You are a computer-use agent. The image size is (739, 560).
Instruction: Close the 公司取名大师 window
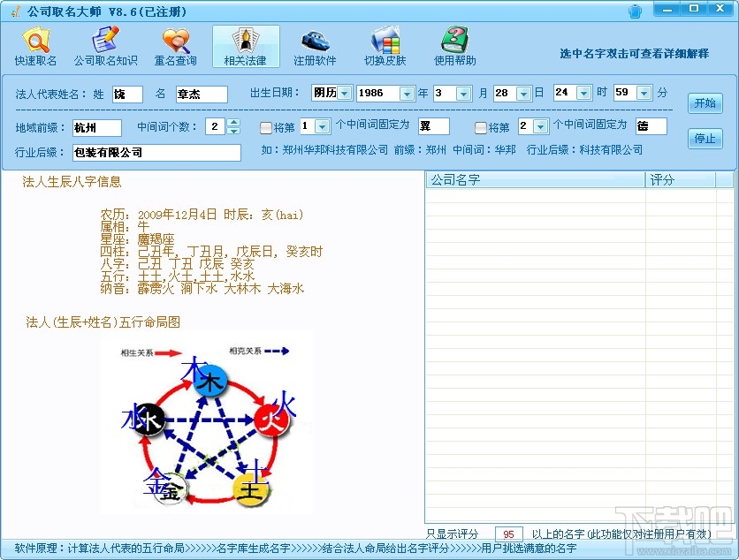(720, 9)
